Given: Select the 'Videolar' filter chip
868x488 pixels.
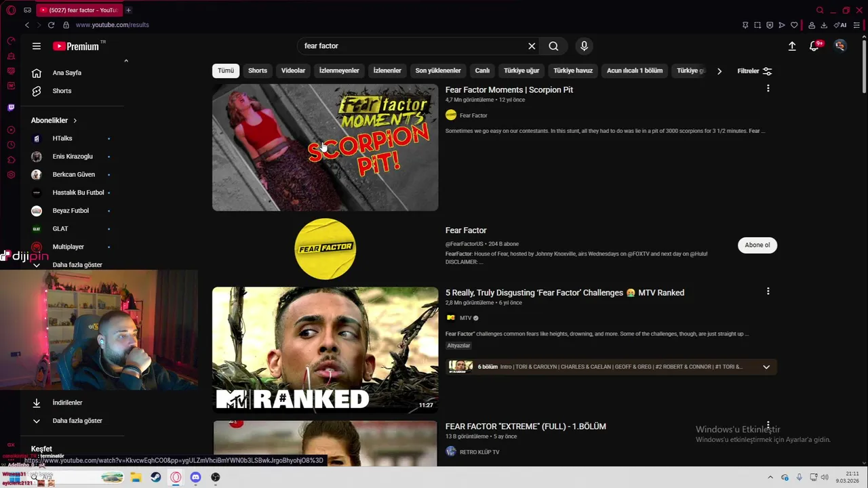Looking at the screenshot, I should (293, 70).
